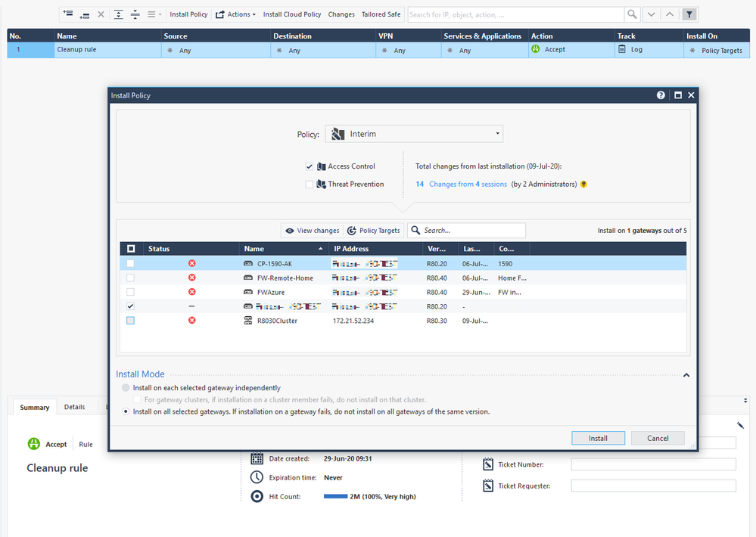Uncheck the Access Control checkbox
The height and width of the screenshot is (537, 756).
pyautogui.click(x=310, y=166)
